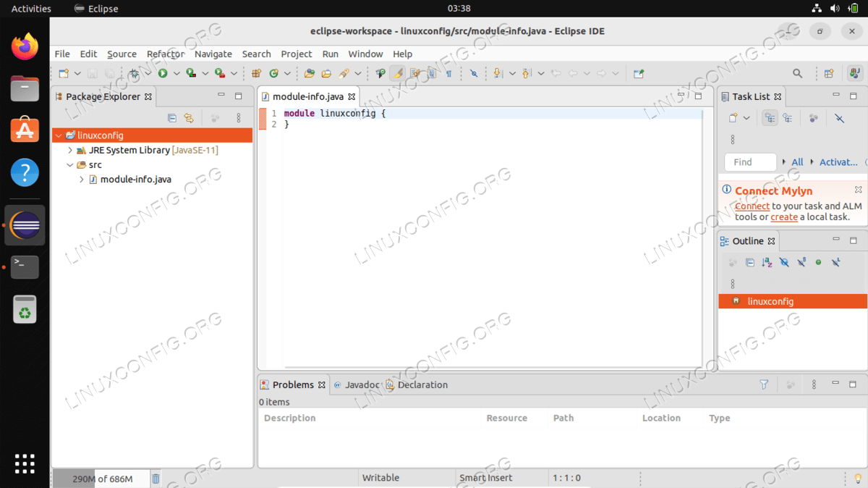Open the Refactor menu
The width and height of the screenshot is (868, 488).
click(x=166, y=54)
